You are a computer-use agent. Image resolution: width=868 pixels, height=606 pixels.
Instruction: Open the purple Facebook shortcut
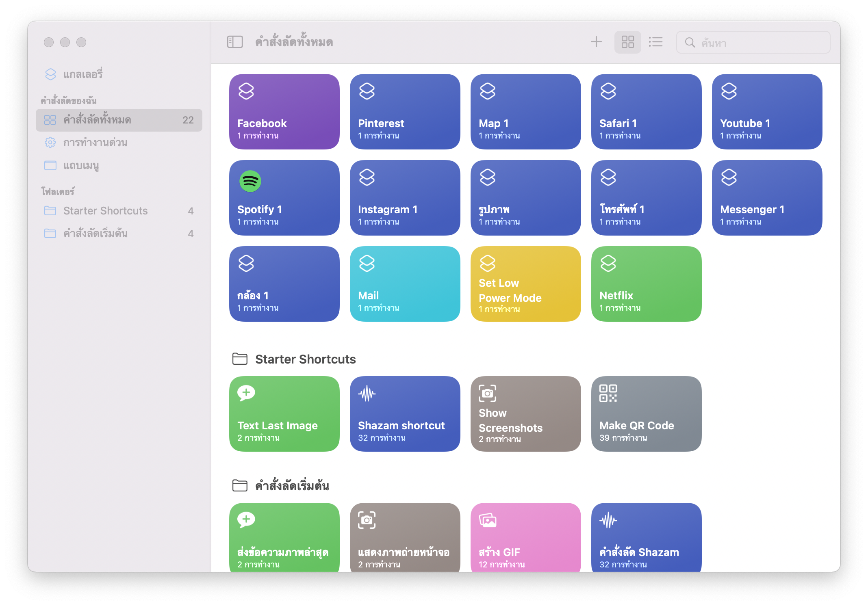pos(284,112)
